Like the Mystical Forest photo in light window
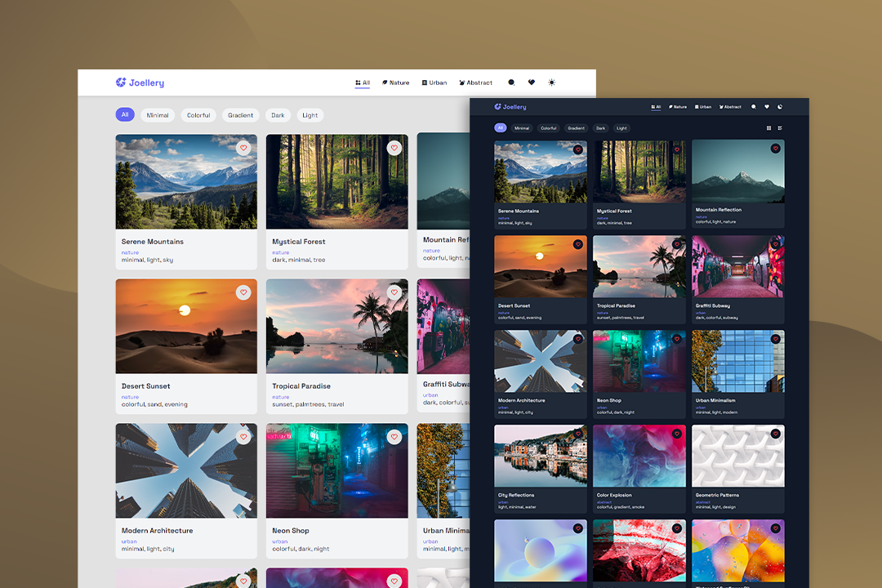This screenshot has width=882, height=588. 394,148
